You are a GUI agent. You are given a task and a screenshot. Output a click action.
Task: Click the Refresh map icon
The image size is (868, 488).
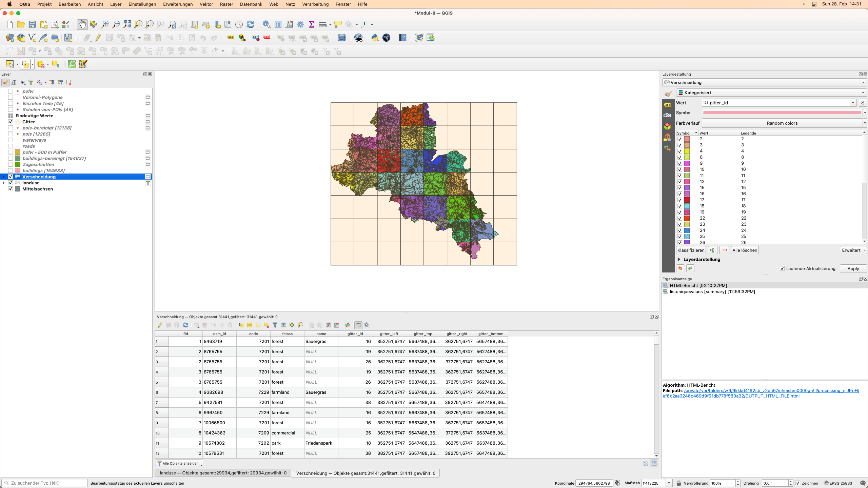click(x=250, y=24)
